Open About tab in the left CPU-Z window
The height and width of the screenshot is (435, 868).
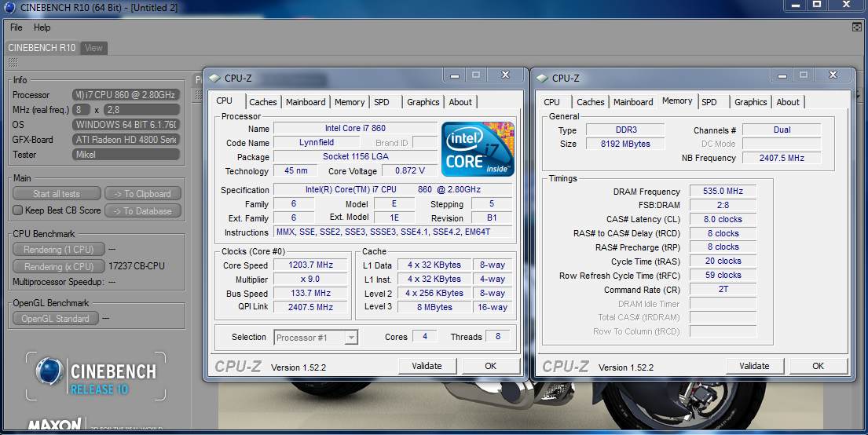460,102
